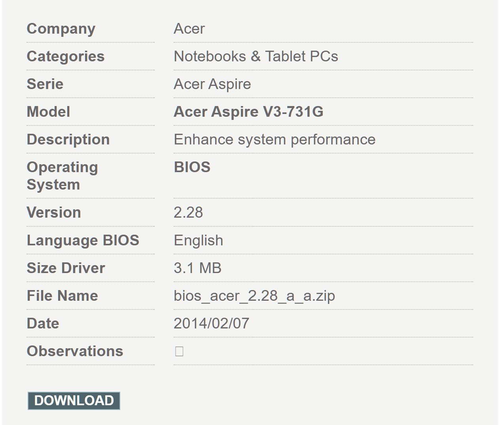Select the 'Acer' company value
The height and width of the screenshot is (425, 504).
[189, 29]
